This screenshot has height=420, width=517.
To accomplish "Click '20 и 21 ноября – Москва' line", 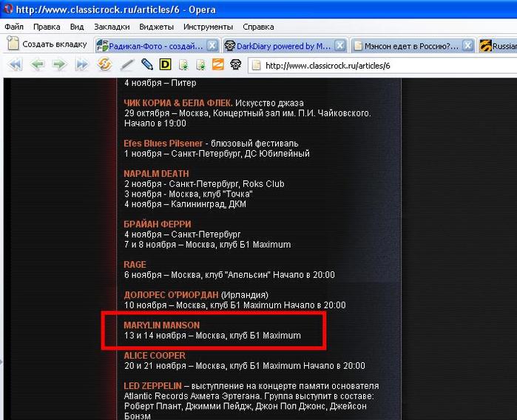I will (245, 365).
